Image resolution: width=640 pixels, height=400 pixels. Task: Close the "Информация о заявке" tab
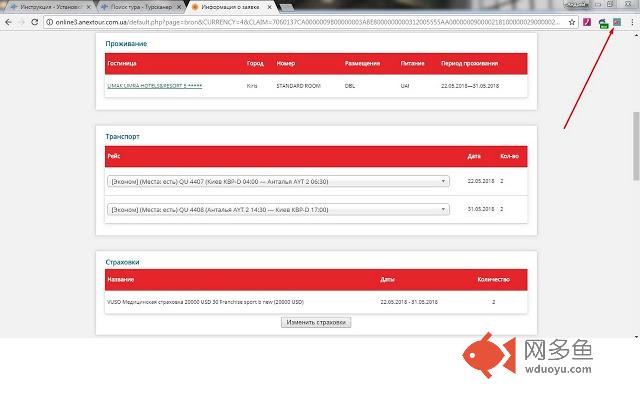click(x=269, y=7)
